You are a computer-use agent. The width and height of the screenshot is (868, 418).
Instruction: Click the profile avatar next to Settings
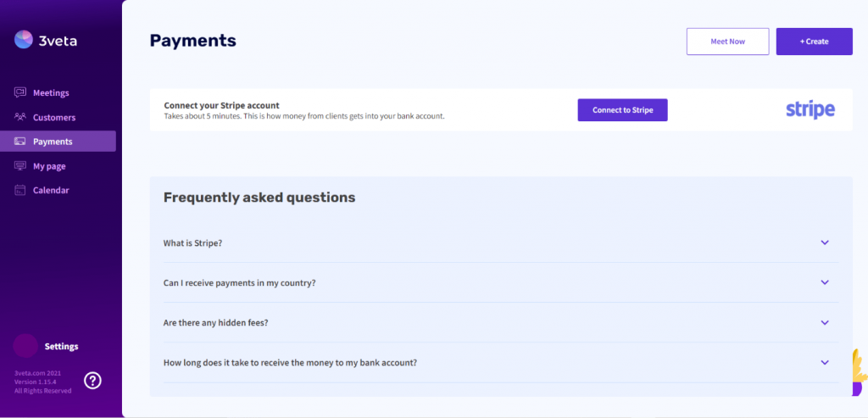point(25,346)
